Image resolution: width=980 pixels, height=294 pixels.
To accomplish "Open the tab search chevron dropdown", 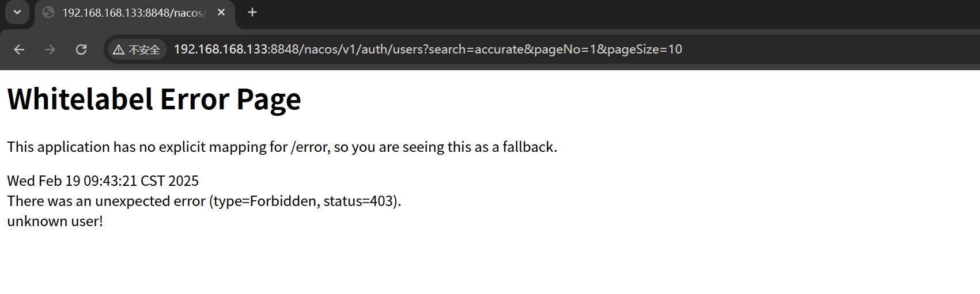I will pyautogui.click(x=17, y=12).
